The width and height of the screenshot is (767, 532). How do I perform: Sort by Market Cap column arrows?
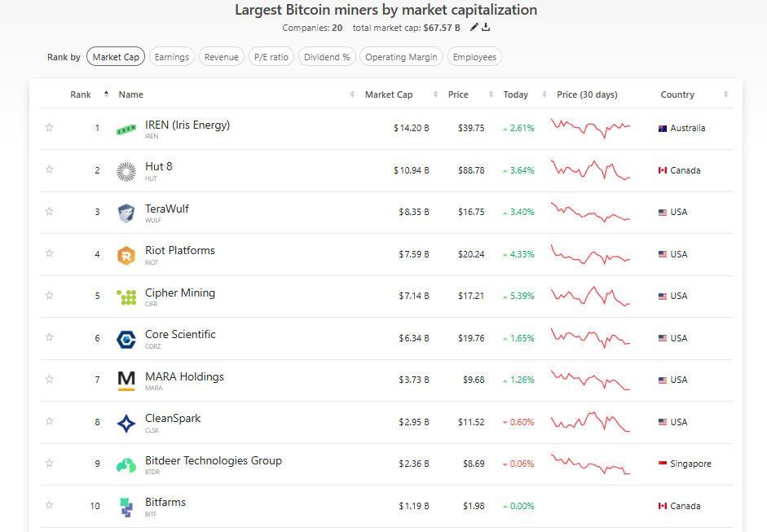point(435,94)
